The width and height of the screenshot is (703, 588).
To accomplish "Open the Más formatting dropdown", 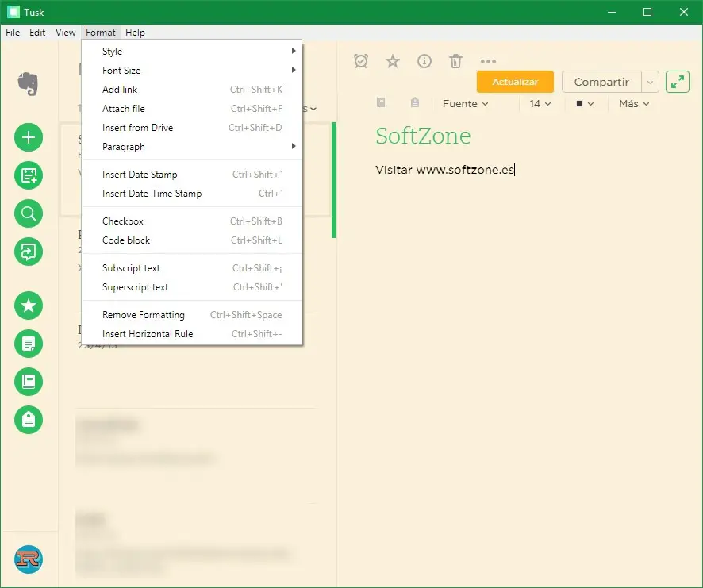I will [x=634, y=104].
